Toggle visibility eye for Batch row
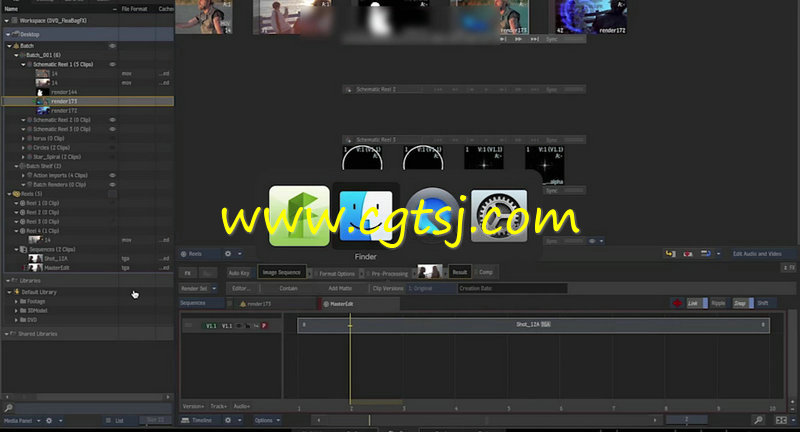This screenshot has width=800, height=432. pos(112,46)
